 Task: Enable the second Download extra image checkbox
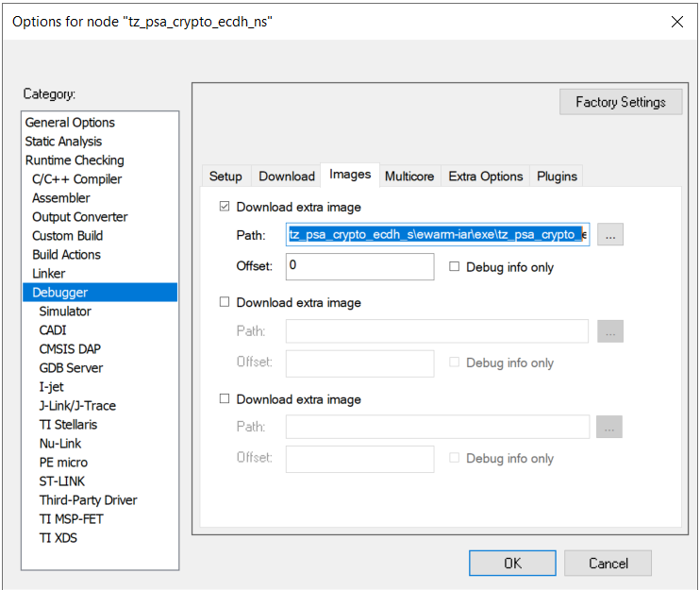[x=225, y=303]
